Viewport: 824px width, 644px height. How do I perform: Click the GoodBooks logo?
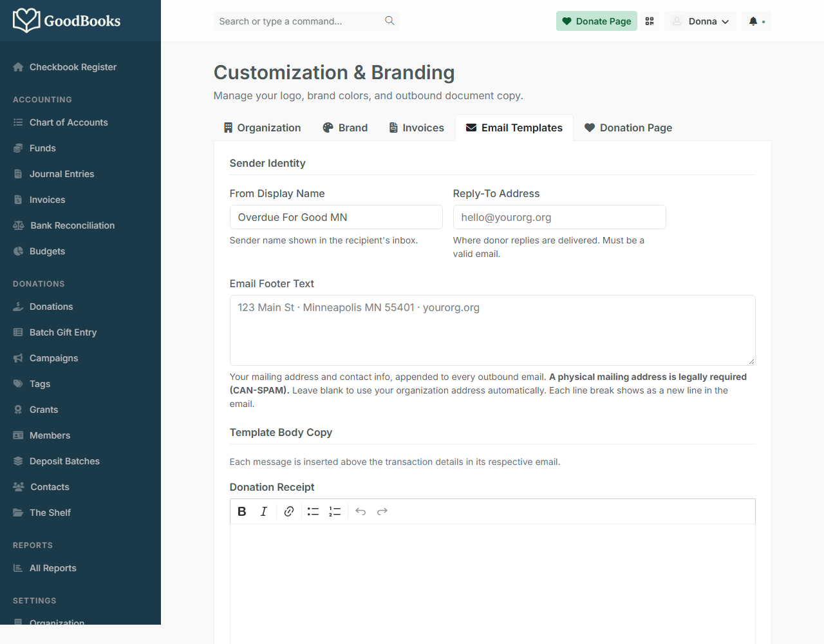[x=67, y=21]
